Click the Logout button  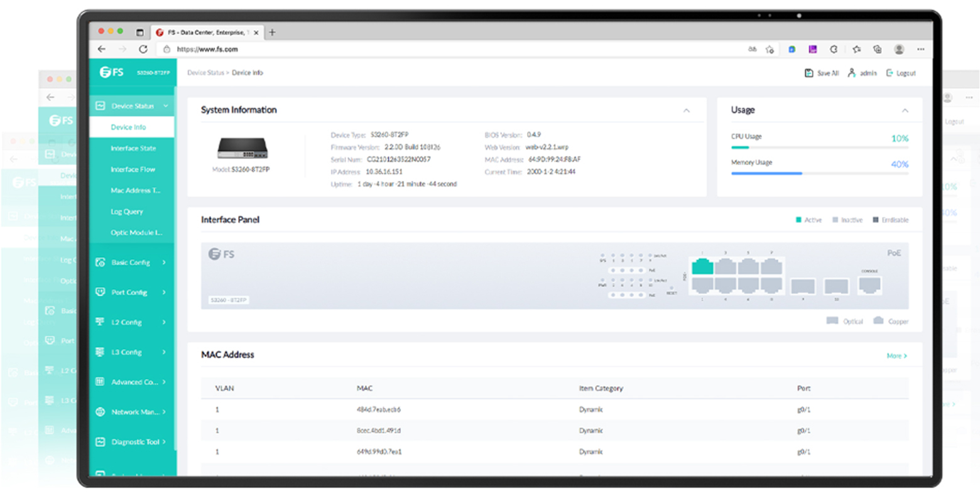901,73
